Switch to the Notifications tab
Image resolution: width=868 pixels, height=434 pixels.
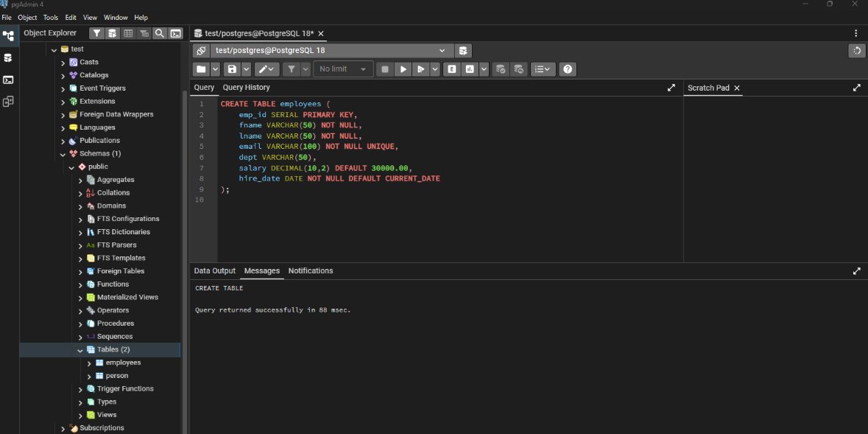(311, 271)
